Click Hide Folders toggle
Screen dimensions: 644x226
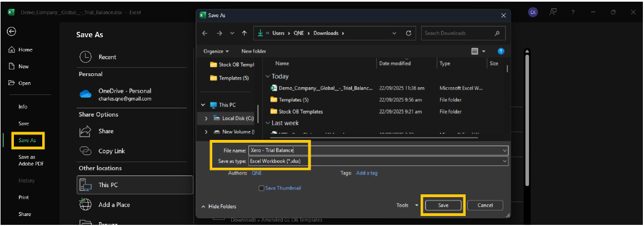pos(218,207)
